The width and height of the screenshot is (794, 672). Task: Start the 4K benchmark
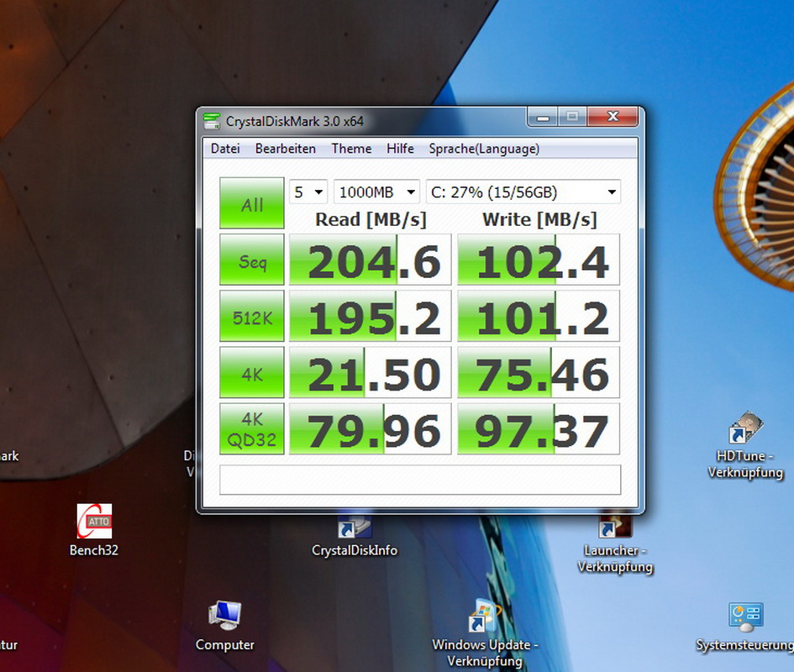click(252, 372)
